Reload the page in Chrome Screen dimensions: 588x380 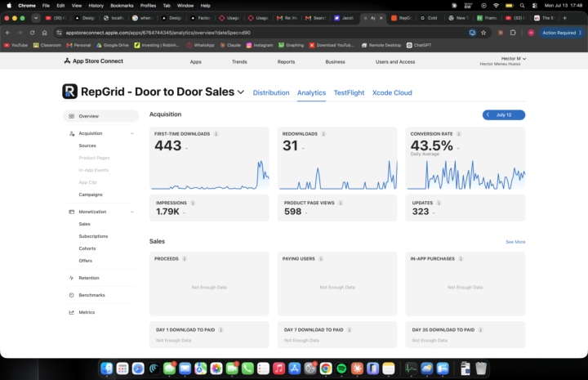tap(32, 33)
